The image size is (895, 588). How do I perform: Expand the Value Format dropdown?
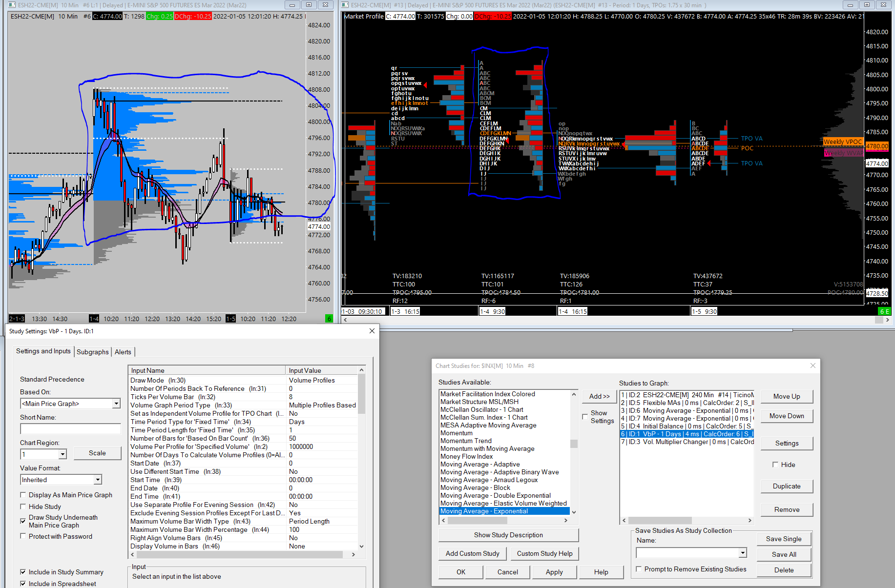(98, 480)
